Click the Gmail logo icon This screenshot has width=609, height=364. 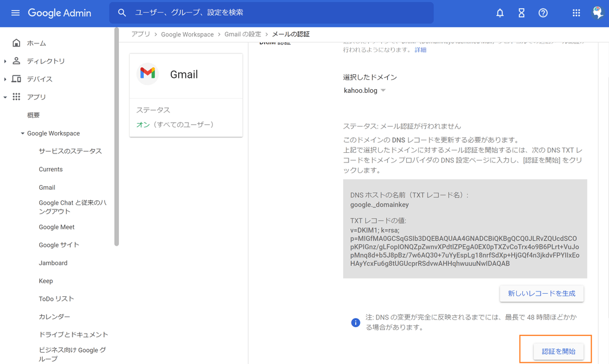147,73
